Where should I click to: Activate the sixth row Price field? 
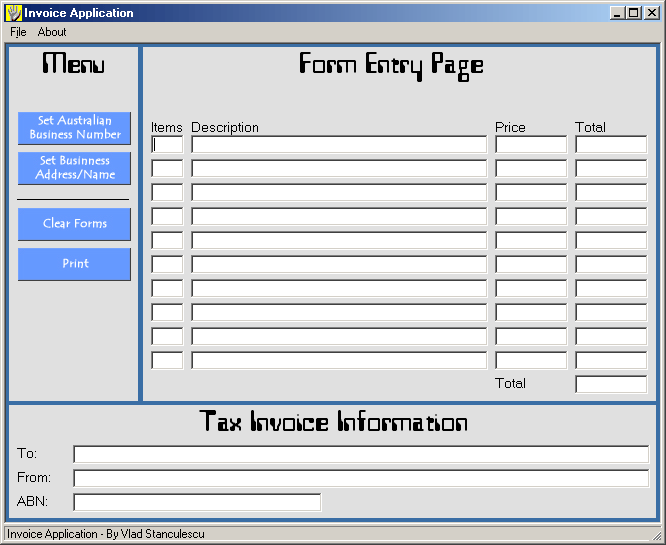click(x=531, y=264)
